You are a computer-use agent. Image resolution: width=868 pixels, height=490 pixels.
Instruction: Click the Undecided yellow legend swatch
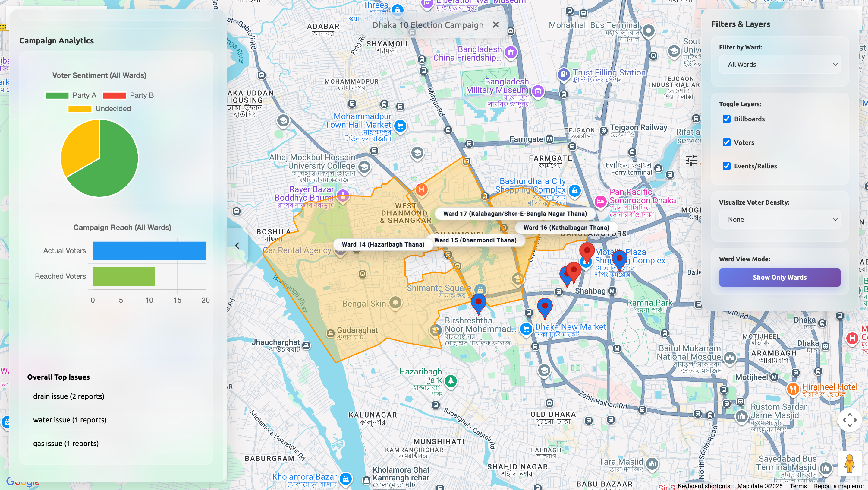coord(80,109)
